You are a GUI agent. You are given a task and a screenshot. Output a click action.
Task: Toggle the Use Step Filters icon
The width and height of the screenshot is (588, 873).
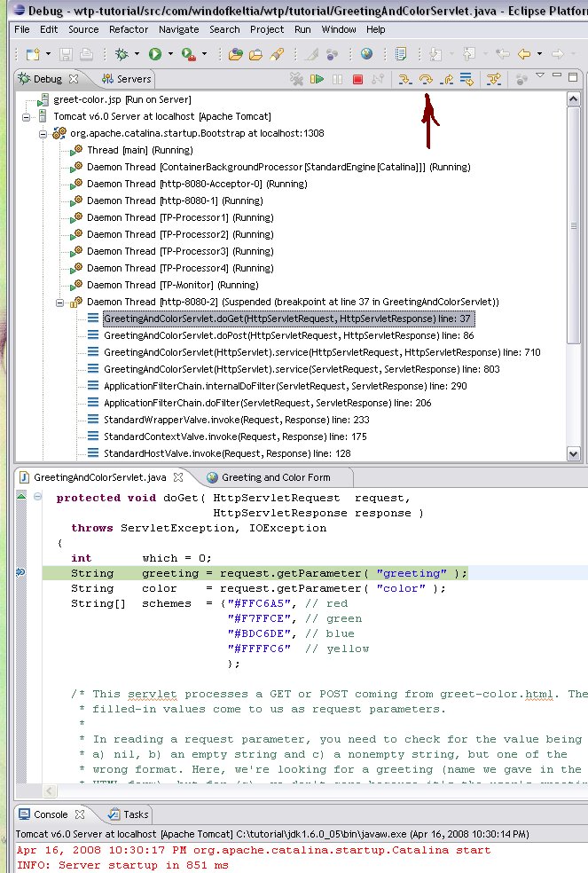click(x=493, y=79)
